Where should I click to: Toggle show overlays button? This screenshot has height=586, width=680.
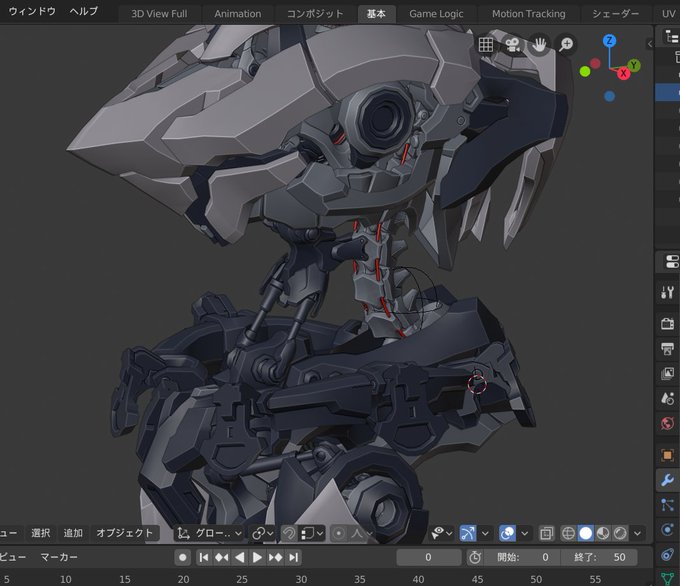point(507,533)
